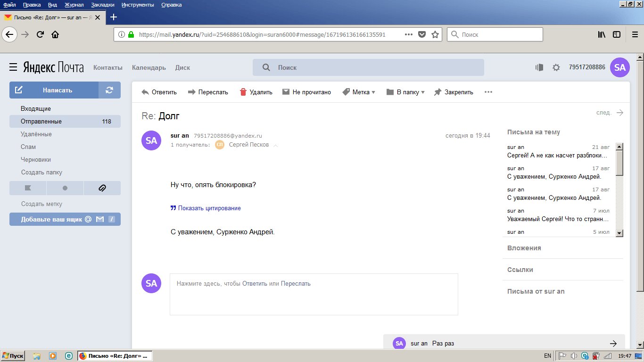Compose a new letter with 'Написать'
The height and width of the screenshot is (362, 644).
(x=54, y=90)
